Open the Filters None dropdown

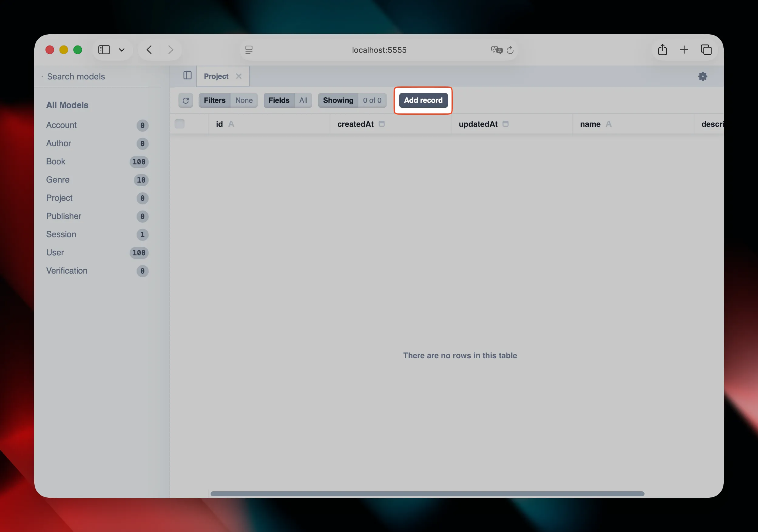point(228,100)
